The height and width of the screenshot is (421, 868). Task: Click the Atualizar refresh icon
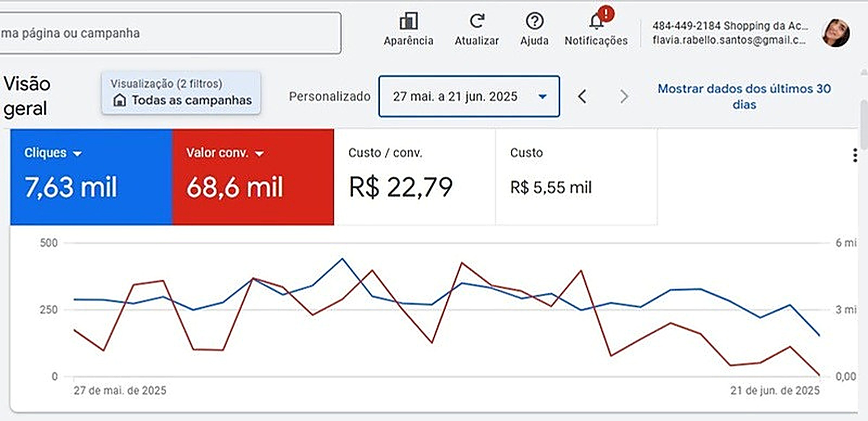(477, 21)
